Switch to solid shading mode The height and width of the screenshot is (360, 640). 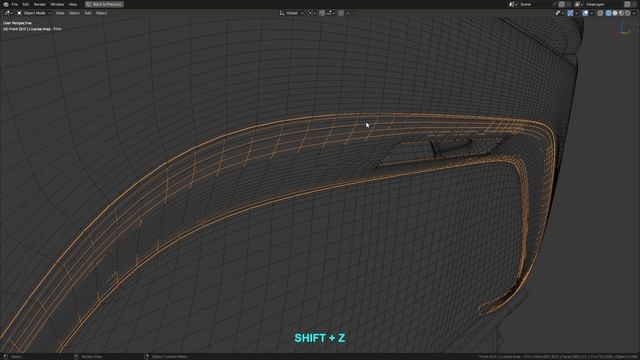pos(615,13)
